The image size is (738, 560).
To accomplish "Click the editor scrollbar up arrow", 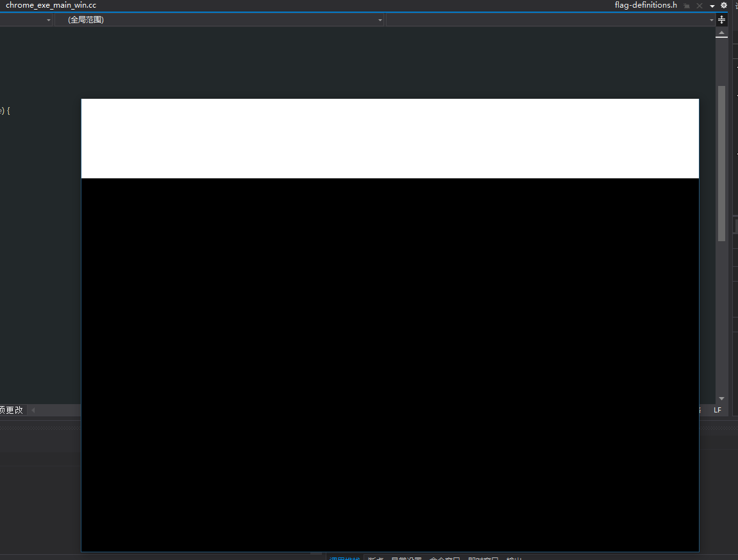I will point(721,33).
